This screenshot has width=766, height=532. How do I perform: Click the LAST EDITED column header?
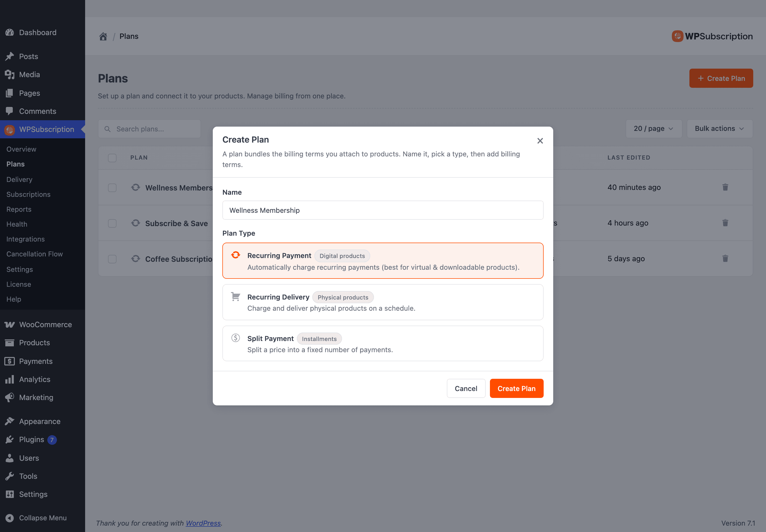pyautogui.click(x=629, y=158)
